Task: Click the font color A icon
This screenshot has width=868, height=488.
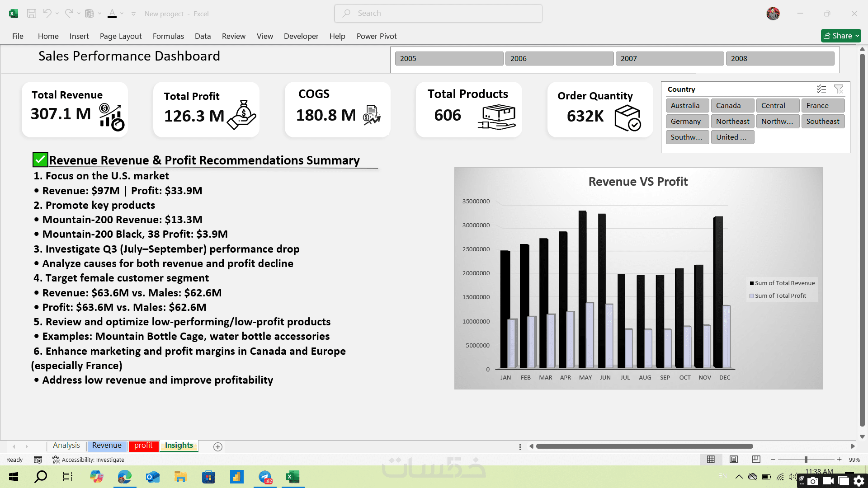Action: [112, 14]
